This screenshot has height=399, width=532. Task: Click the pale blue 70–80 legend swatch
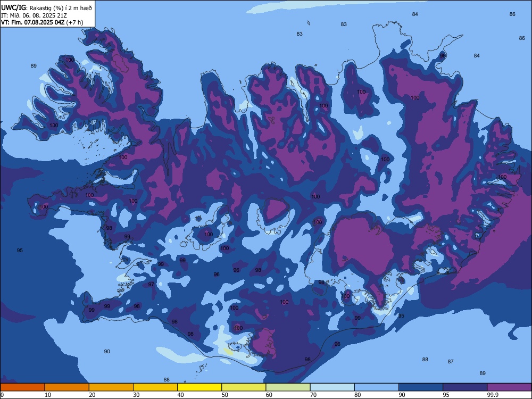[332, 387]
